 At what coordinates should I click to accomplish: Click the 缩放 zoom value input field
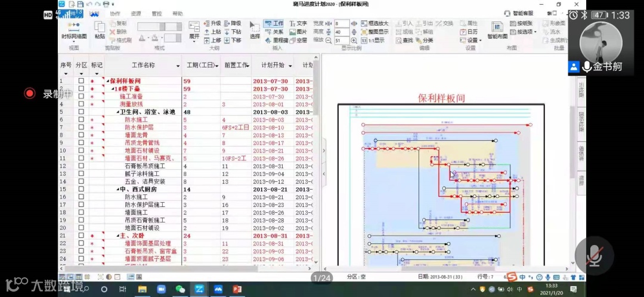342,41
